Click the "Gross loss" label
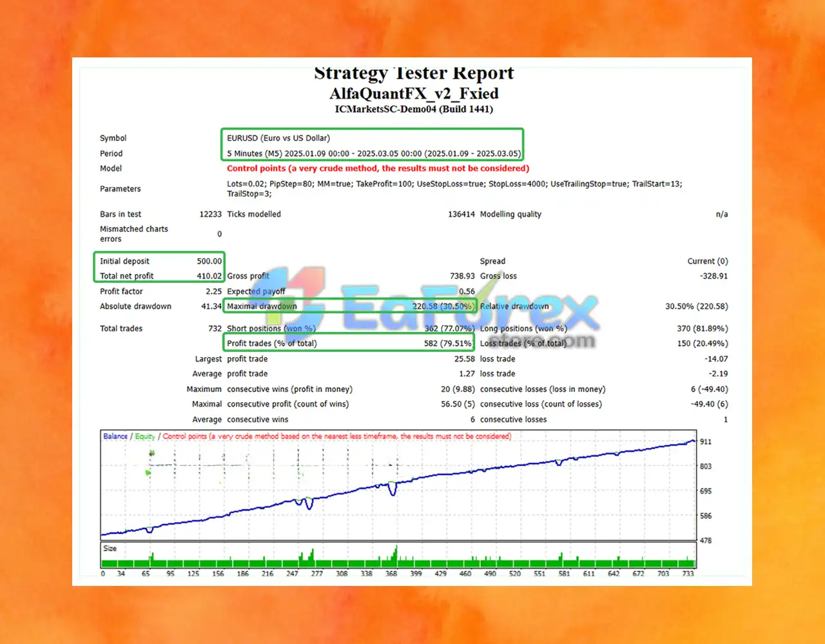This screenshot has width=825, height=644. click(498, 276)
